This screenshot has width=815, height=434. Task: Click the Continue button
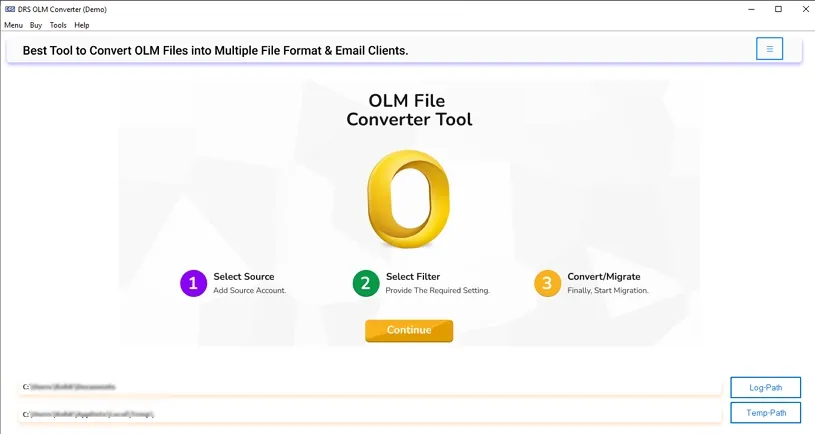[409, 331]
